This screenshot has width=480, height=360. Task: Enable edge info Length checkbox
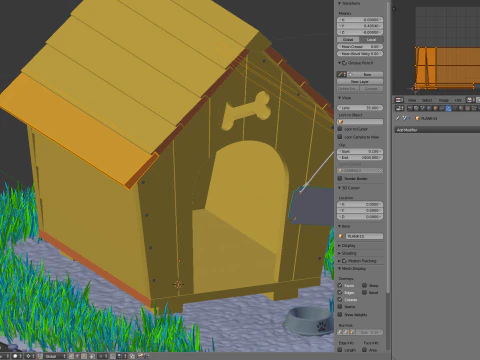(340, 350)
